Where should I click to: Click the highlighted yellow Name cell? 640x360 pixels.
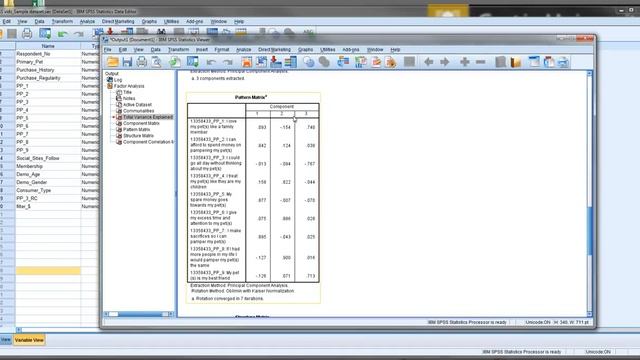pos(48,271)
